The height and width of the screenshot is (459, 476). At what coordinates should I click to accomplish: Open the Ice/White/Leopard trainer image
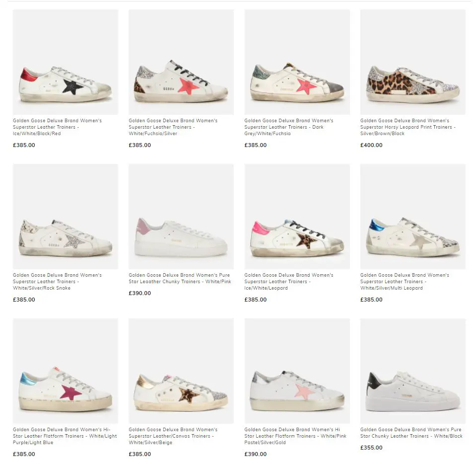coord(297,217)
